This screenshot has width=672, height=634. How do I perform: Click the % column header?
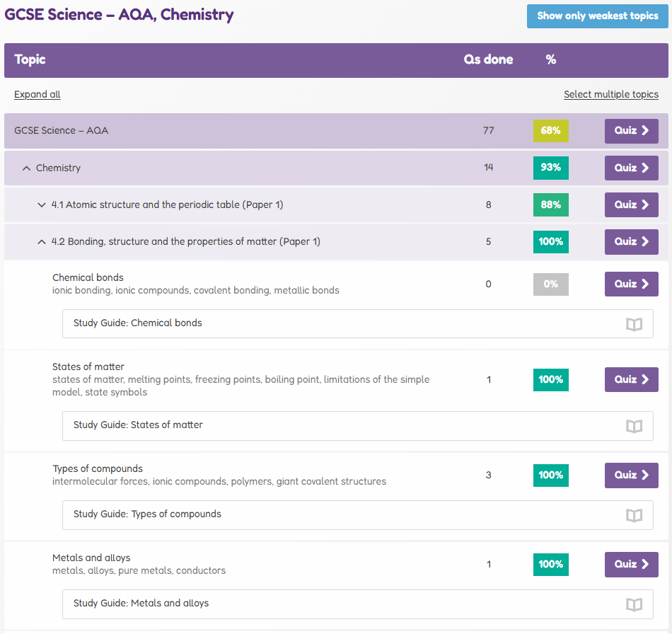pyautogui.click(x=551, y=59)
